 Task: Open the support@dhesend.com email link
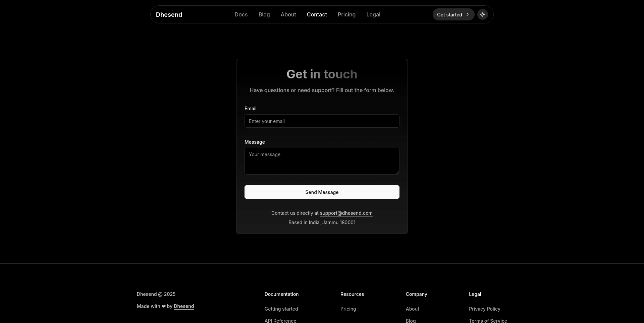346,213
